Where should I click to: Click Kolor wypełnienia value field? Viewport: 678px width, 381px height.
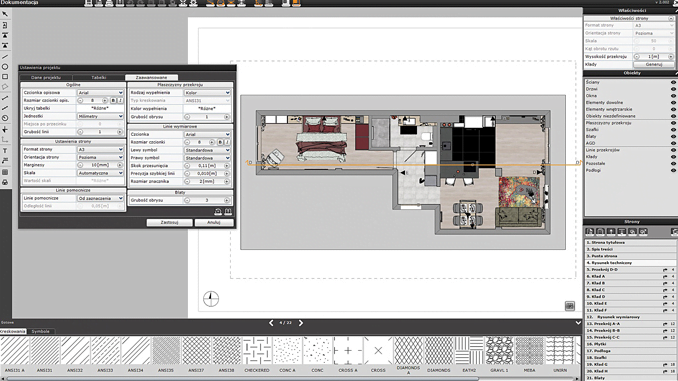[207, 109]
